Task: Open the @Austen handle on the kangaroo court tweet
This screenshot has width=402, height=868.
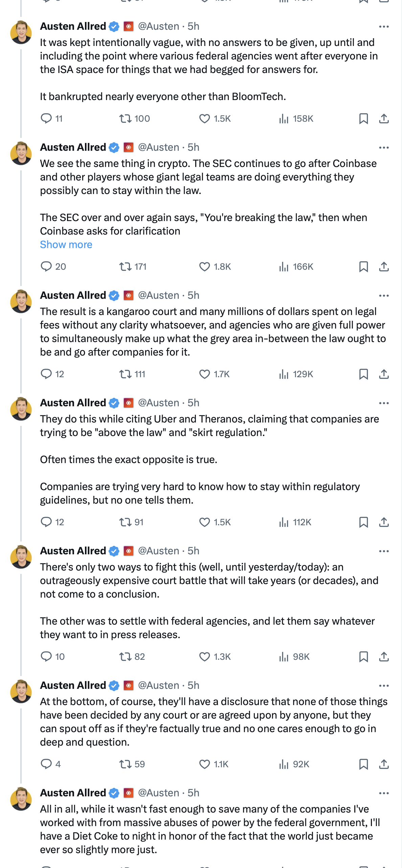Action: [x=159, y=295]
